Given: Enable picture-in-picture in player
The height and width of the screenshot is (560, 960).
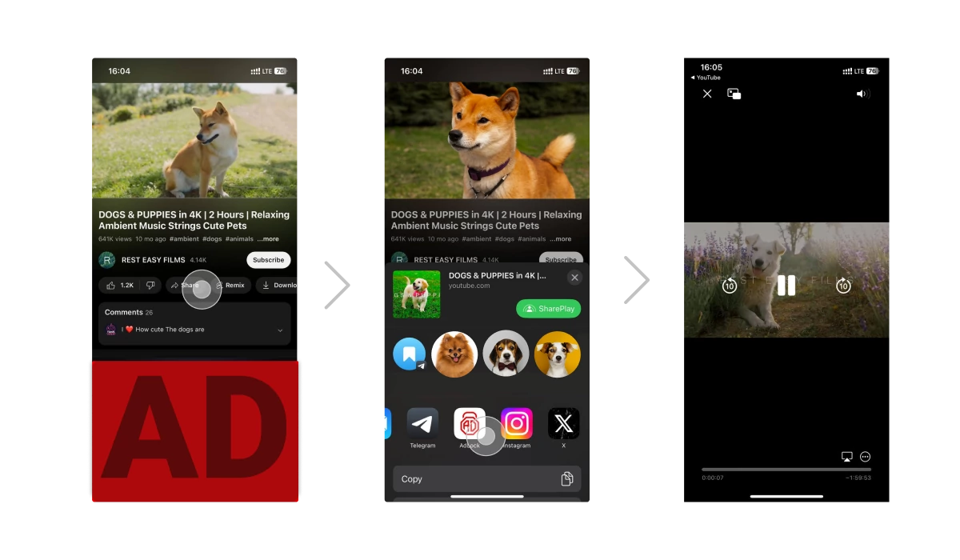Looking at the screenshot, I should [x=734, y=94].
